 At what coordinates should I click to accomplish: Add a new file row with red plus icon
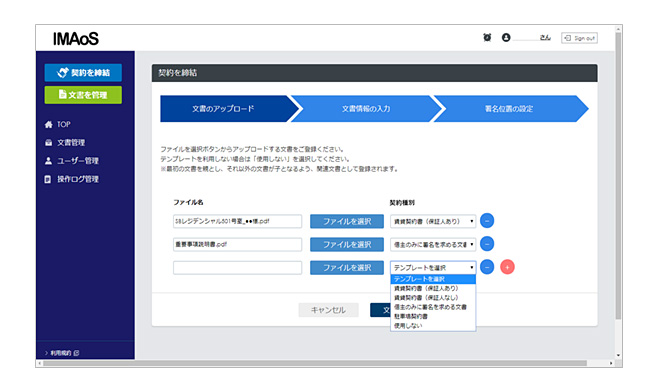pyautogui.click(x=507, y=267)
